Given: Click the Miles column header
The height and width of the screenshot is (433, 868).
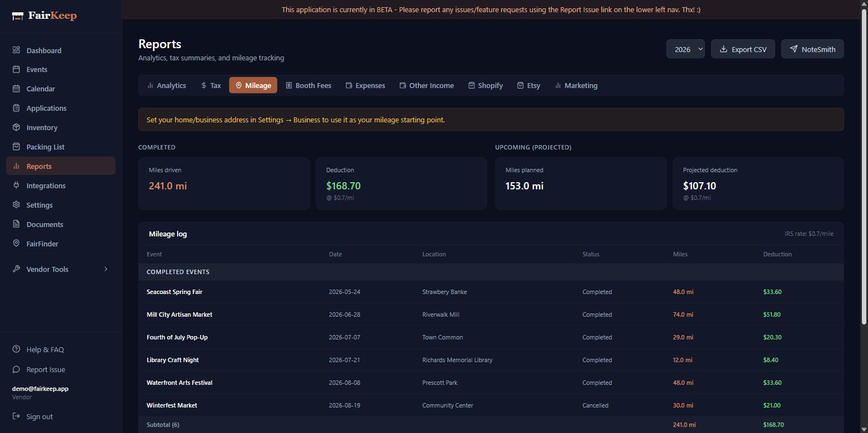Looking at the screenshot, I should coord(680,254).
